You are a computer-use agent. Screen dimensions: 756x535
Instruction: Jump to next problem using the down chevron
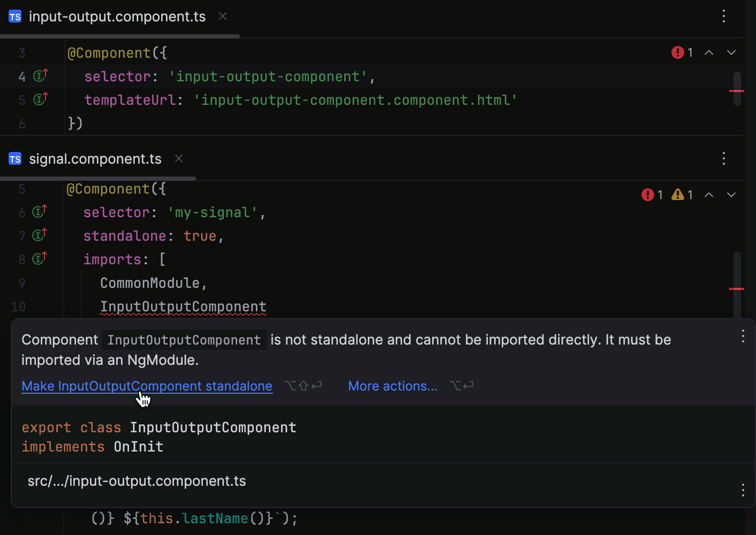point(731,52)
